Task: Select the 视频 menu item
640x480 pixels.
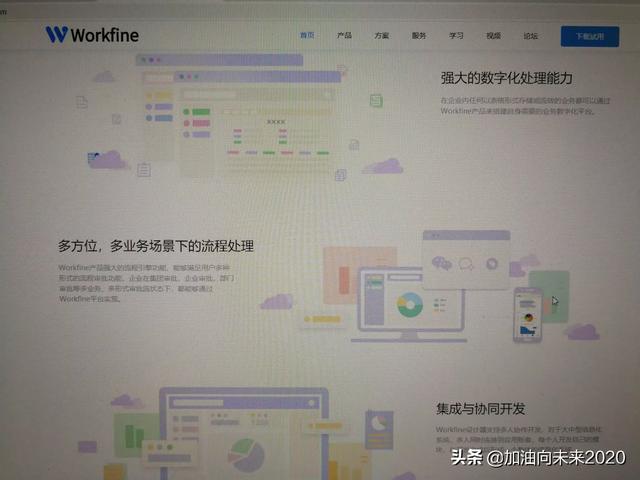Action: point(493,36)
